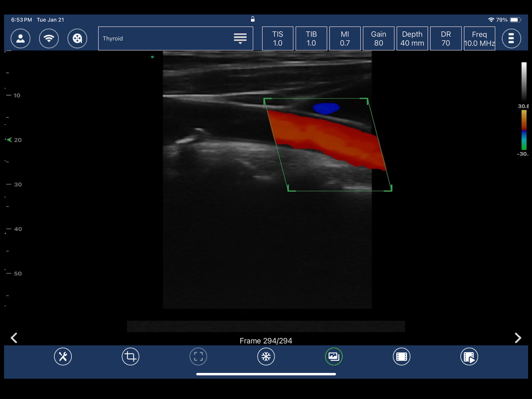Open the three-bar options menu
532x399 pixels.
tap(511, 38)
